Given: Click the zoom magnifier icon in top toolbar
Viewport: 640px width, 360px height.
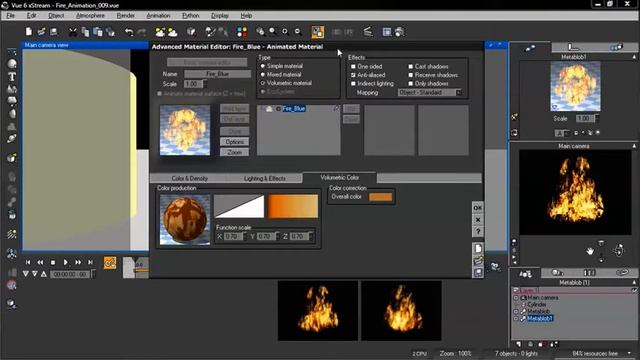Looking at the screenshot, I should [x=273, y=32].
